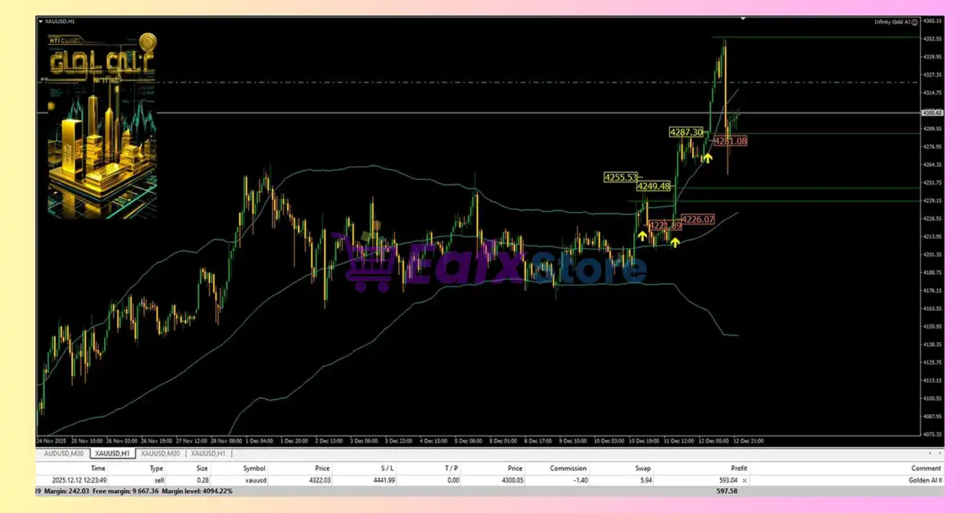Sort trades by the Symbol column header

pyautogui.click(x=254, y=468)
